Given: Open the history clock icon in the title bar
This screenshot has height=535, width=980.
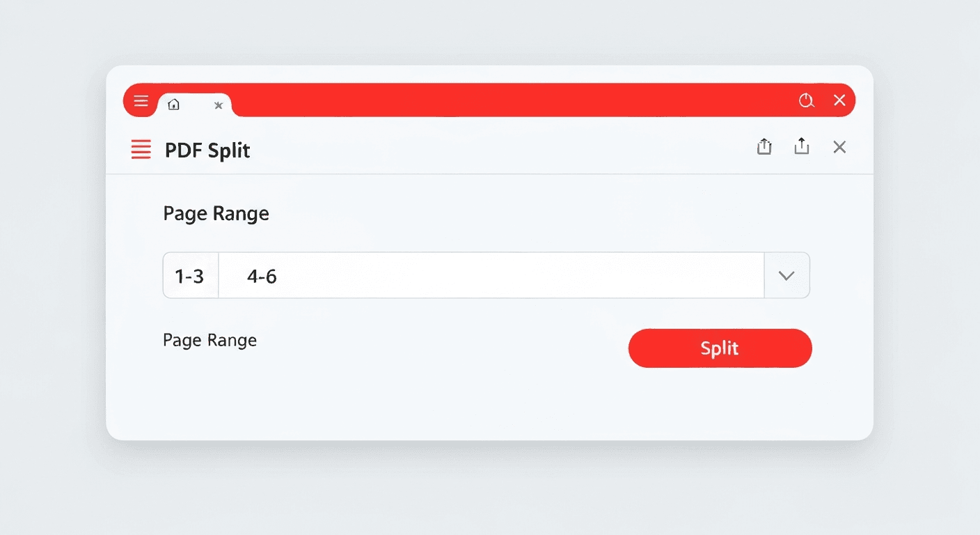Looking at the screenshot, I should (806, 100).
